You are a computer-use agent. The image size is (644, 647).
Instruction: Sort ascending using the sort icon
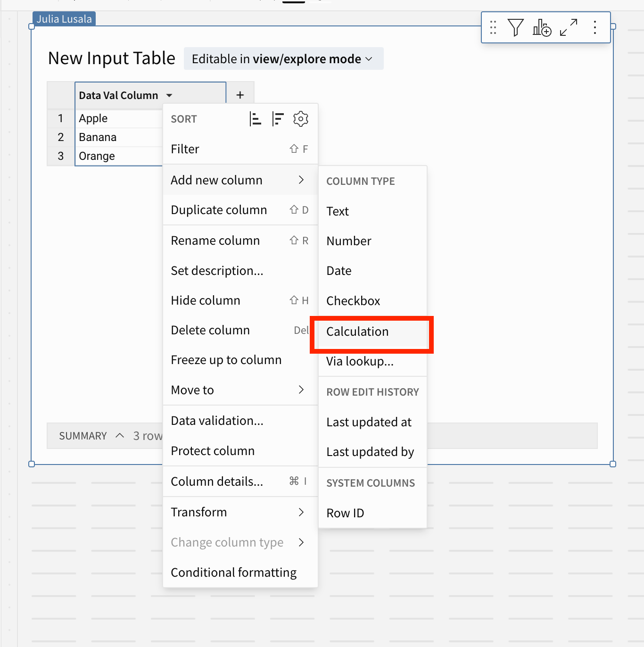coord(255,119)
